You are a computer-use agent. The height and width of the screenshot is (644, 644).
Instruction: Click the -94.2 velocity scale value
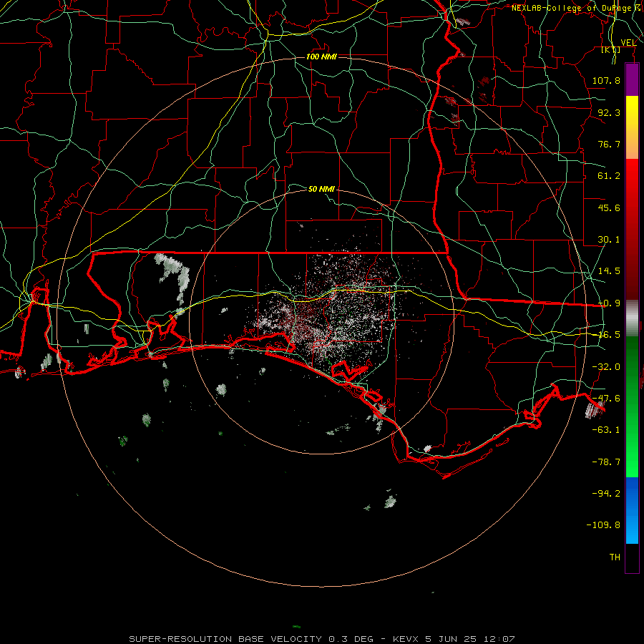click(606, 494)
